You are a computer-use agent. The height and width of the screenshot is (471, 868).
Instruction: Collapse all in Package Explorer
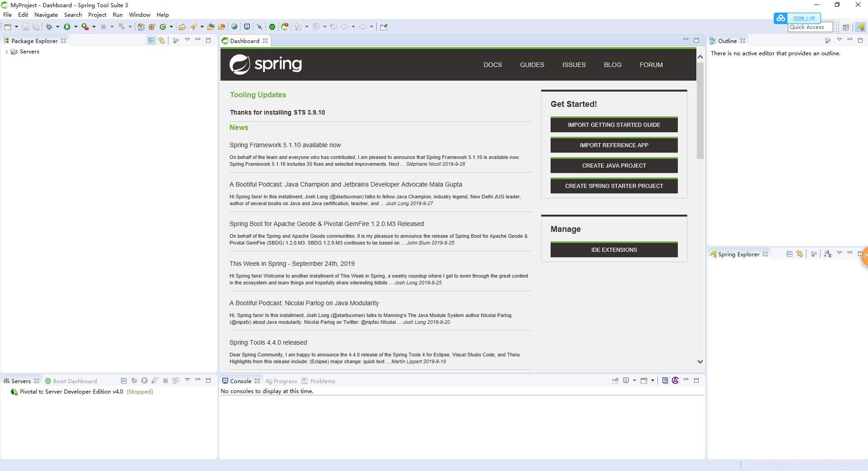[151, 40]
